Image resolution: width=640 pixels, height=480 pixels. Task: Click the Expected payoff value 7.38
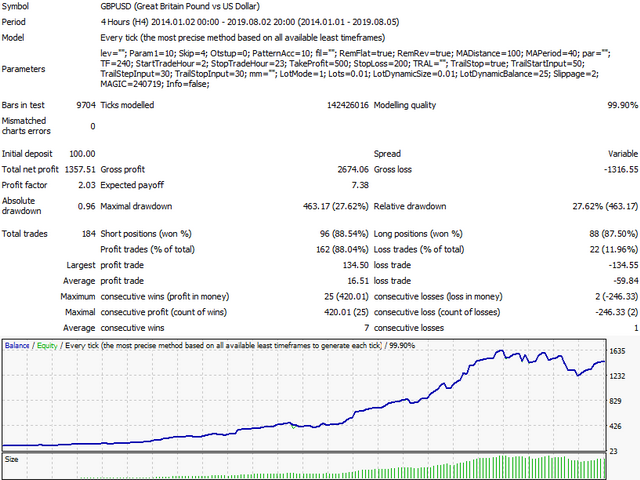pos(360,185)
